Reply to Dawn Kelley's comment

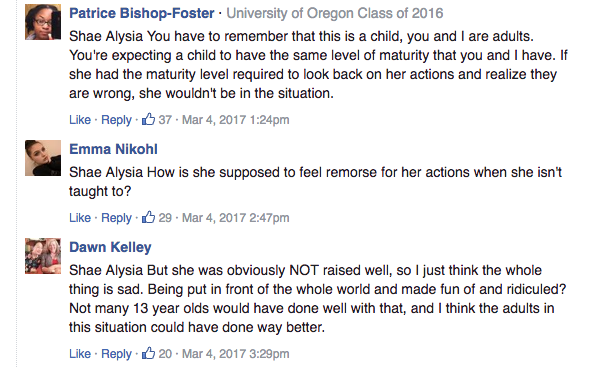116,354
